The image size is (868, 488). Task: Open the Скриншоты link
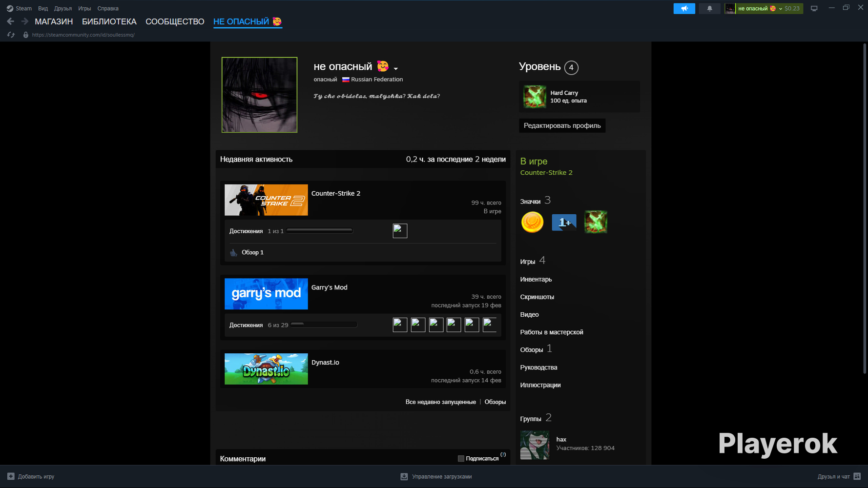pyautogui.click(x=537, y=297)
